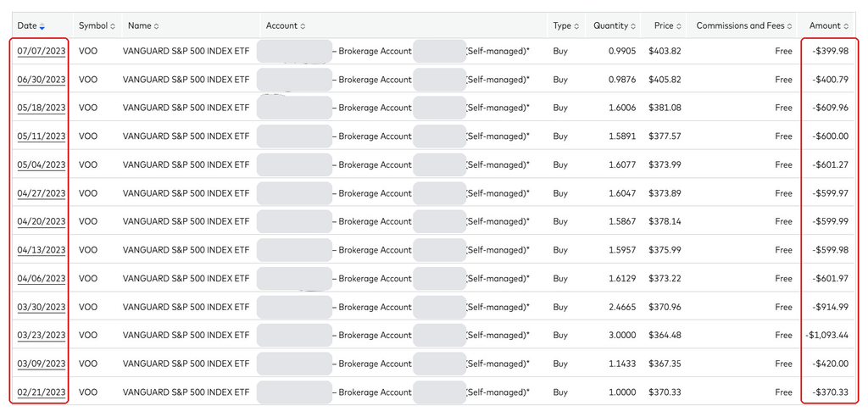
Task: Open the 04/06/2023 transaction date link
Action: click(42, 279)
